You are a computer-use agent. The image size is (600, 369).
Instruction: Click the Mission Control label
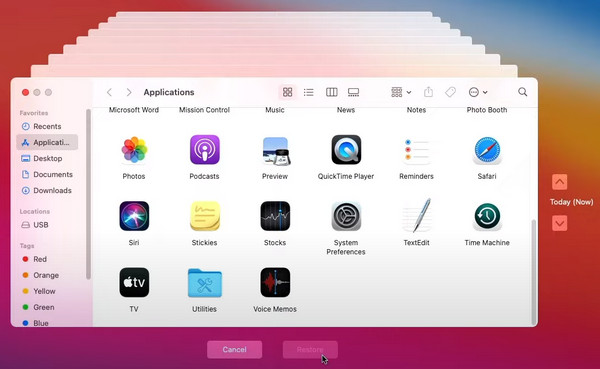click(x=204, y=110)
